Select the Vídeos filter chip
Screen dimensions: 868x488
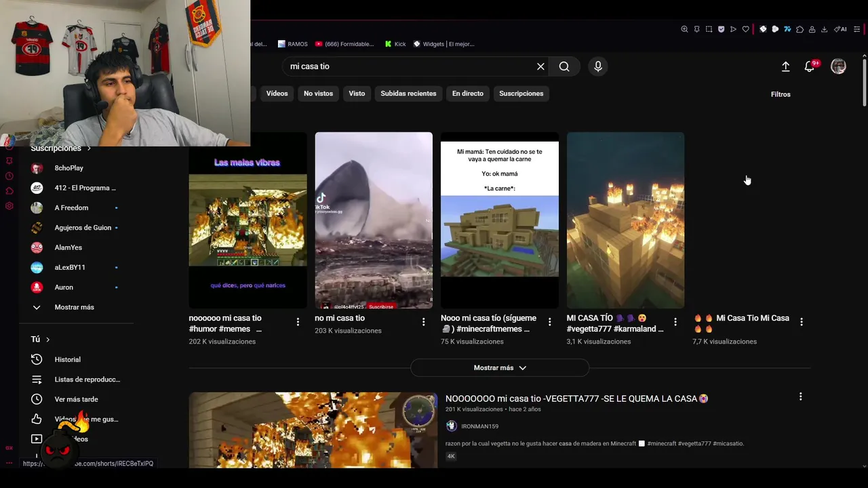point(277,94)
